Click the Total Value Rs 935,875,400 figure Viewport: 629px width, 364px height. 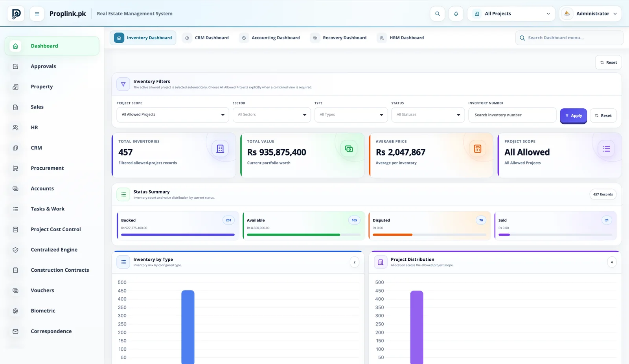(x=276, y=152)
